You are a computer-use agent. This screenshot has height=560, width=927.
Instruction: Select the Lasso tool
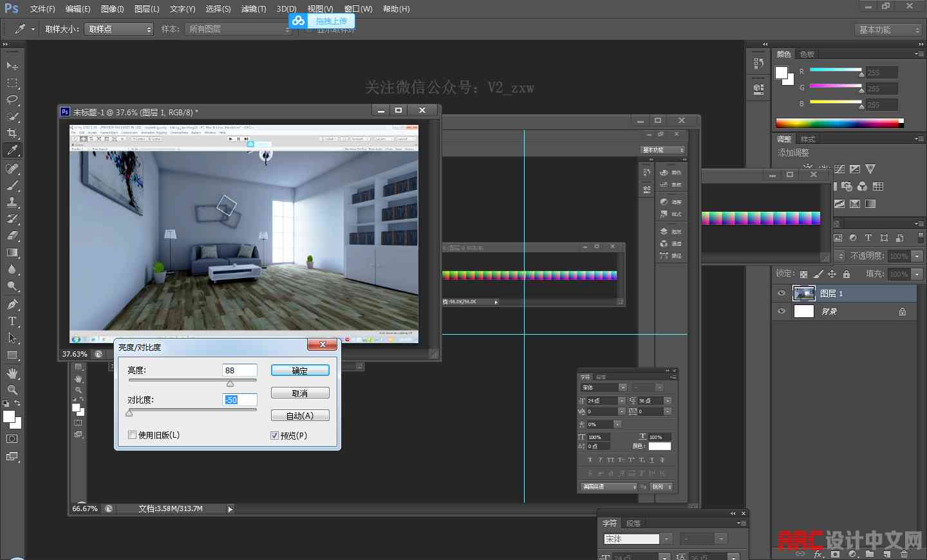(x=12, y=100)
